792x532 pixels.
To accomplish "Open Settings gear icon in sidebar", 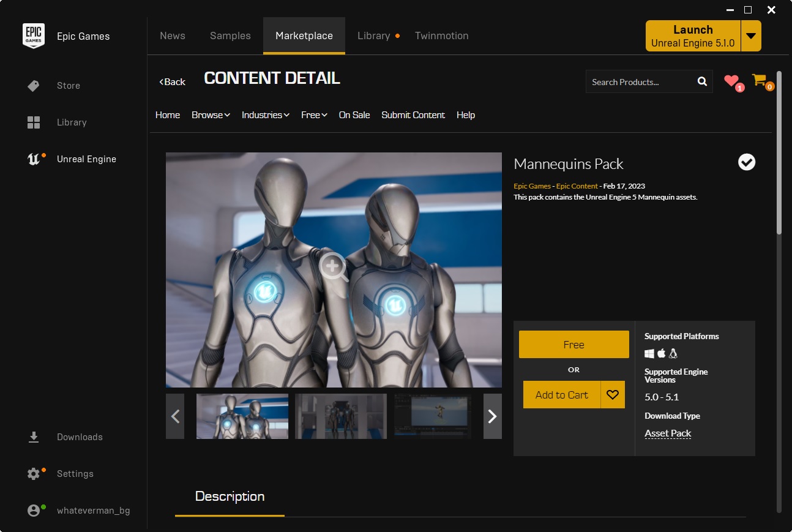I will (34, 474).
